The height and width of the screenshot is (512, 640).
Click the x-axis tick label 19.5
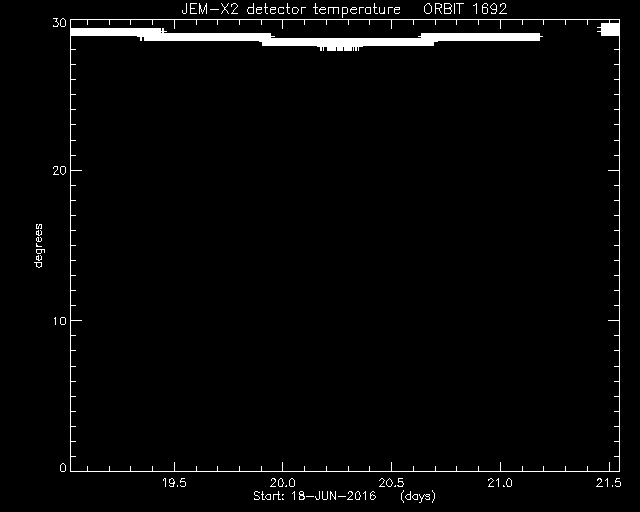click(174, 483)
